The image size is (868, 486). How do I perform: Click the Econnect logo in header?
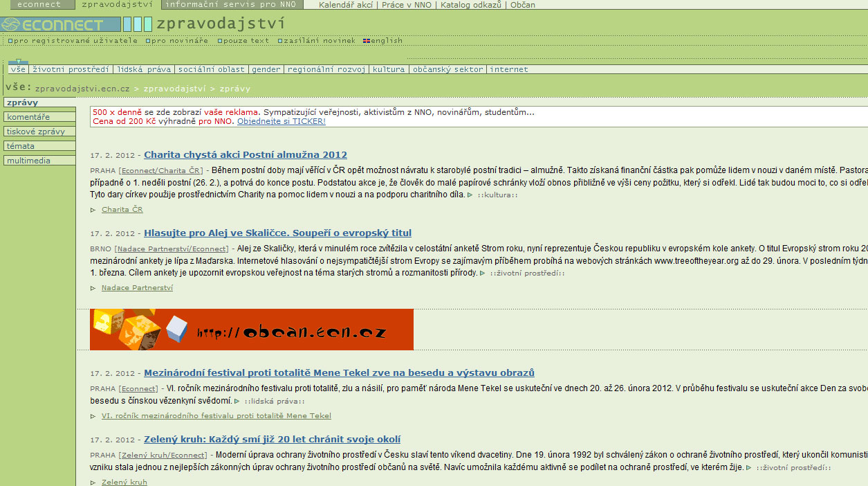point(61,25)
